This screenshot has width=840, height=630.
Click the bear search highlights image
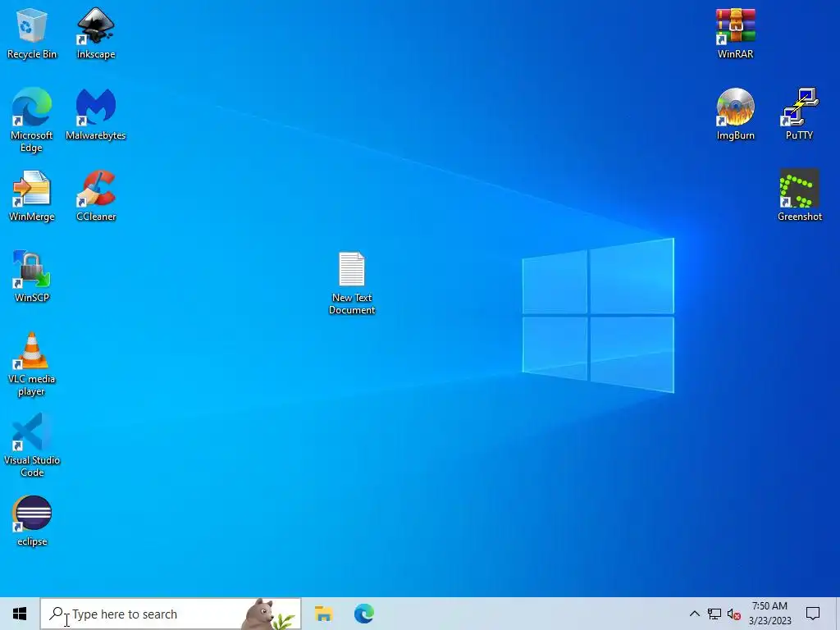tap(268, 614)
